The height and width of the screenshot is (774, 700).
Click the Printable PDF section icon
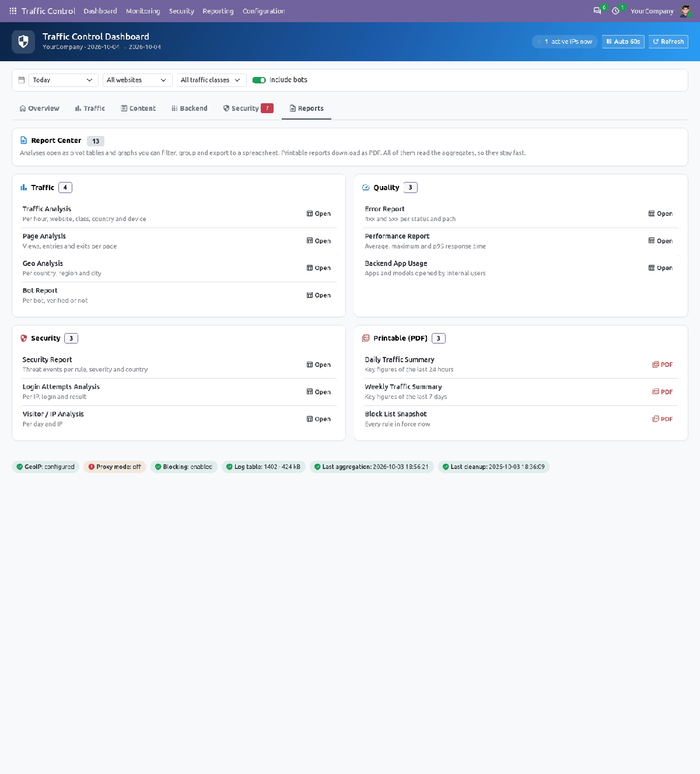tap(366, 338)
